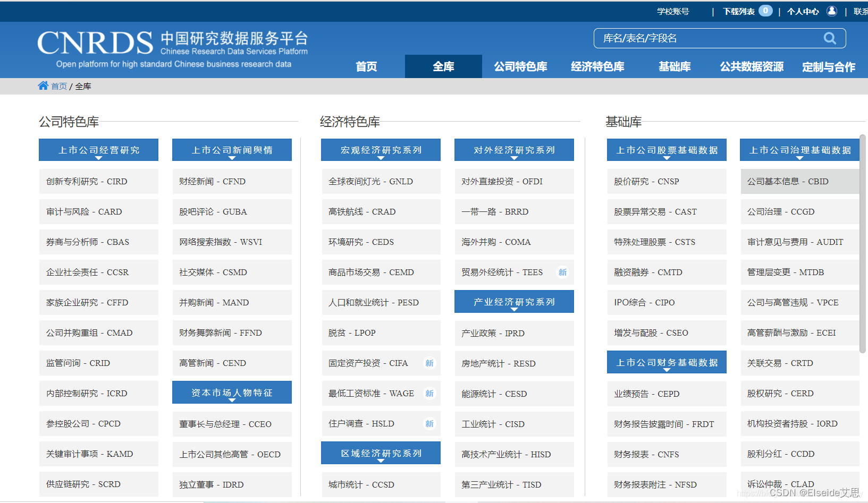Toggle the 产业经济研究系列 header
Screen dimensions: 868x503
(x=514, y=302)
